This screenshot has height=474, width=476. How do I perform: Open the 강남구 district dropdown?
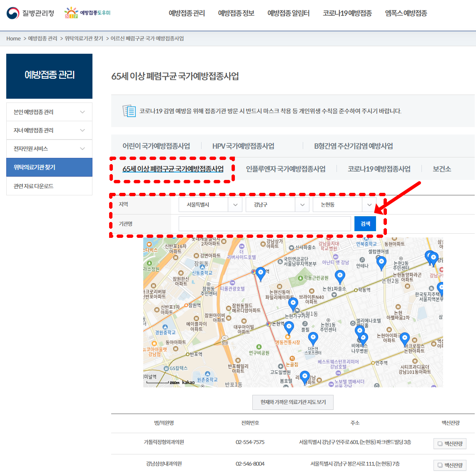277,205
